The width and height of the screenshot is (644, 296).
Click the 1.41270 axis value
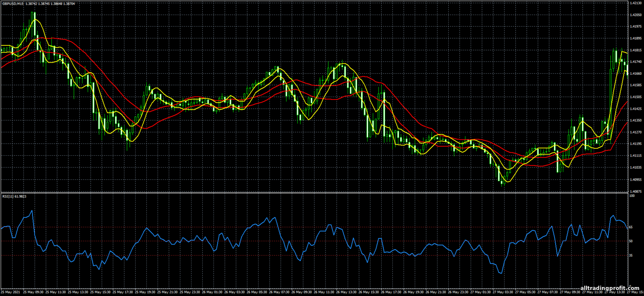636,132
